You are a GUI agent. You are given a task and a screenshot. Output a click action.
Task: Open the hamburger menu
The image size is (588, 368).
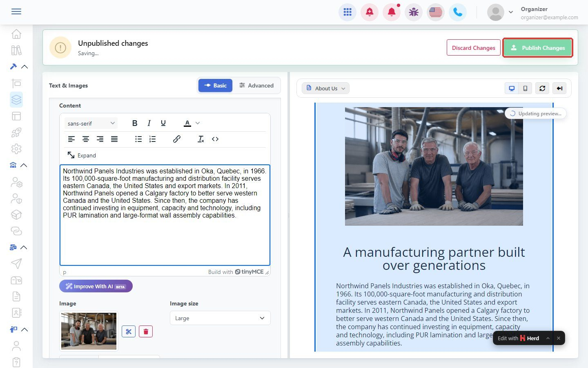(x=16, y=11)
